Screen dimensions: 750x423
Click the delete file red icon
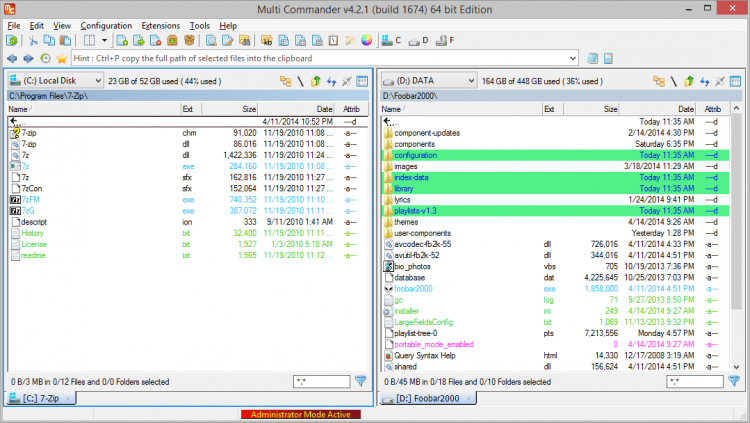pyautogui.click(x=155, y=41)
